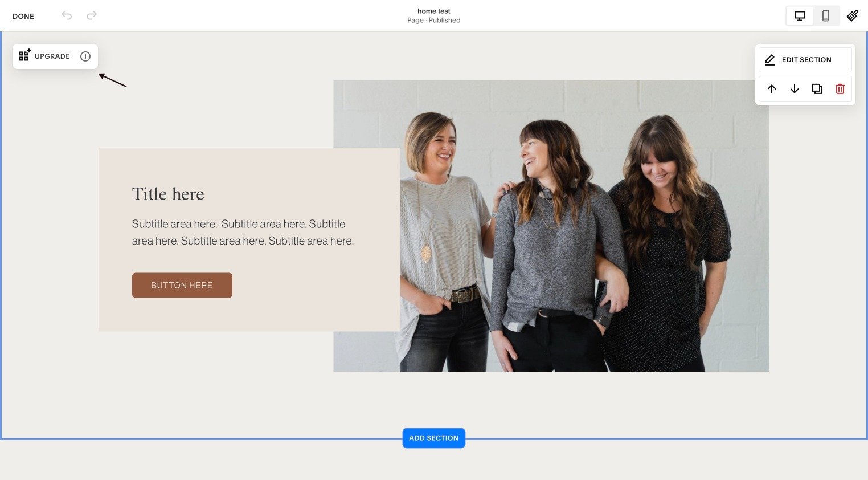This screenshot has height=480, width=868.
Task: Click the "home test" page title
Action: click(x=434, y=11)
